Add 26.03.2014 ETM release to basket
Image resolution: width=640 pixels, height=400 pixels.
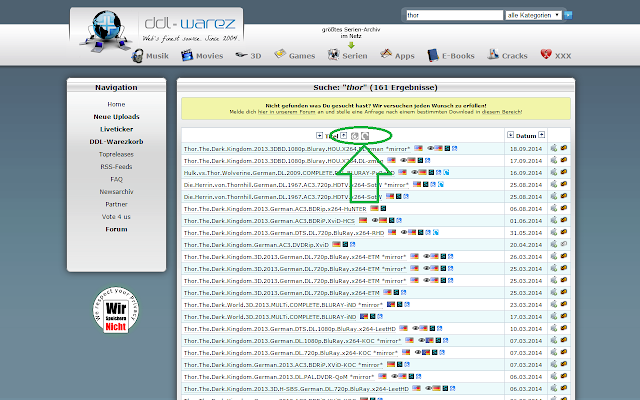[x=553, y=256]
